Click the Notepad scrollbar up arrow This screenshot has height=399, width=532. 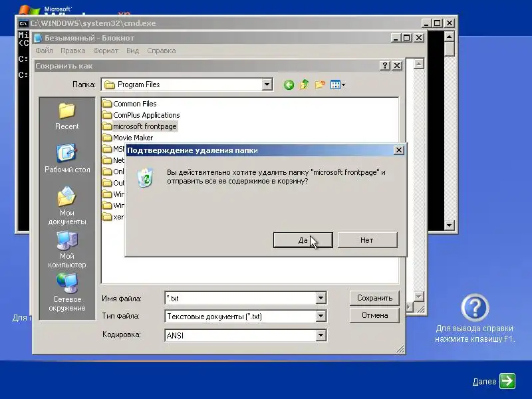pyautogui.click(x=419, y=64)
